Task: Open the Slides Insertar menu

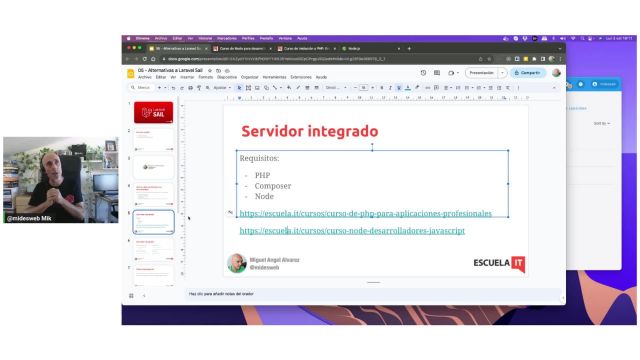Action: pos(187,77)
